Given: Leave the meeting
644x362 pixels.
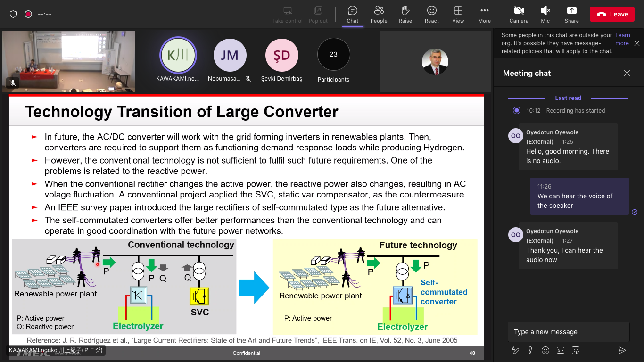Looking at the screenshot, I should [612, 14].
